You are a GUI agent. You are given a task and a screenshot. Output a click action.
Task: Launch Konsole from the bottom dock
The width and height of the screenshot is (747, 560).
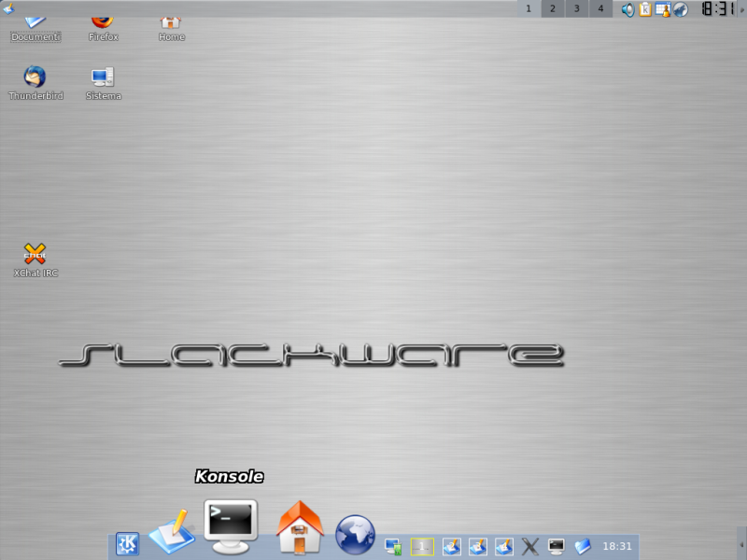click(x=231, y=526)
